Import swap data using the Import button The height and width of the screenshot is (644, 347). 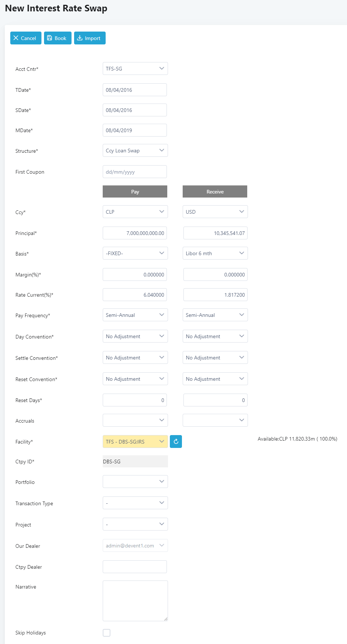click(90, 38)
